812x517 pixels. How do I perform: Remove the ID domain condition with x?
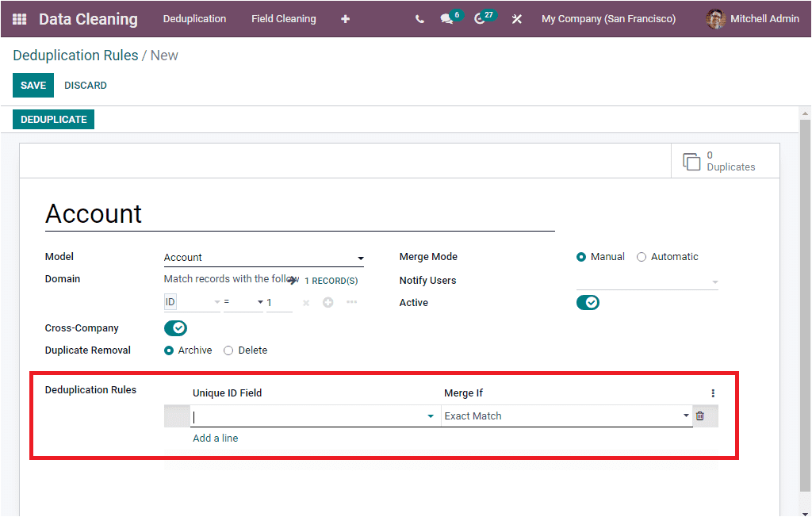[306, 303]
